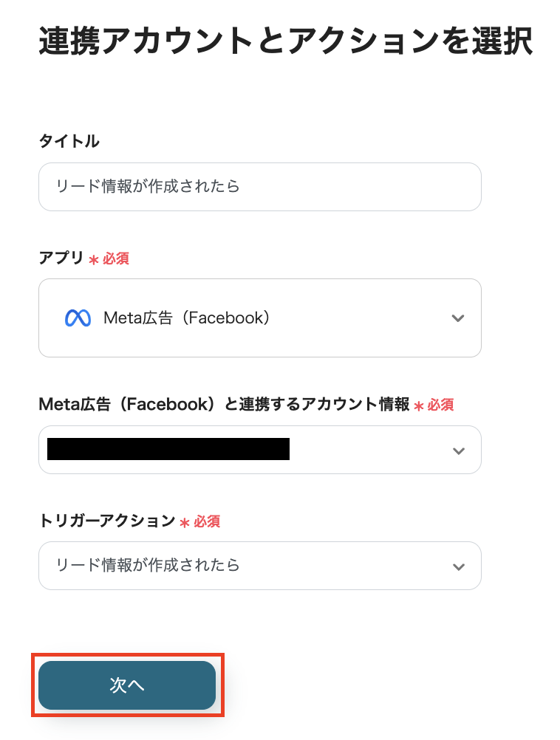Click the Meta広告（Facebook）text in app field

pos(185,318)
